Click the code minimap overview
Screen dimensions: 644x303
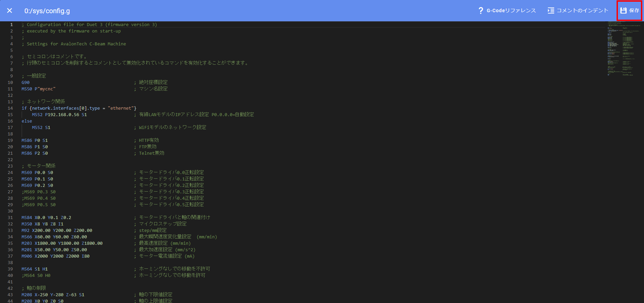[624, 48]
